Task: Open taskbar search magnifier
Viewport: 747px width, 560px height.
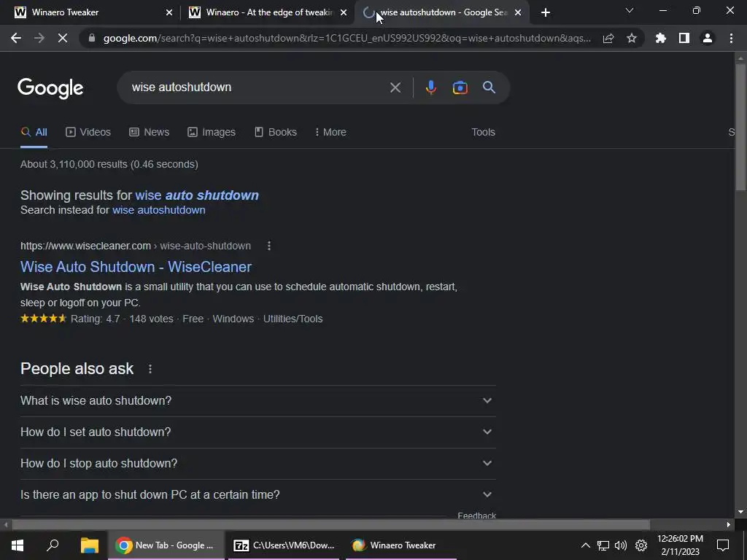Action: click(53, 545)
